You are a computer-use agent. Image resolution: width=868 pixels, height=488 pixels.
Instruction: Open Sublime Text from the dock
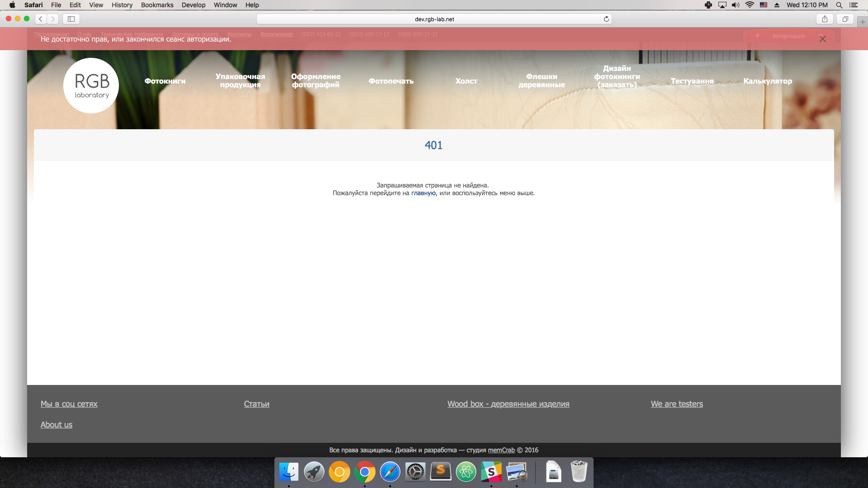point(440,472)
